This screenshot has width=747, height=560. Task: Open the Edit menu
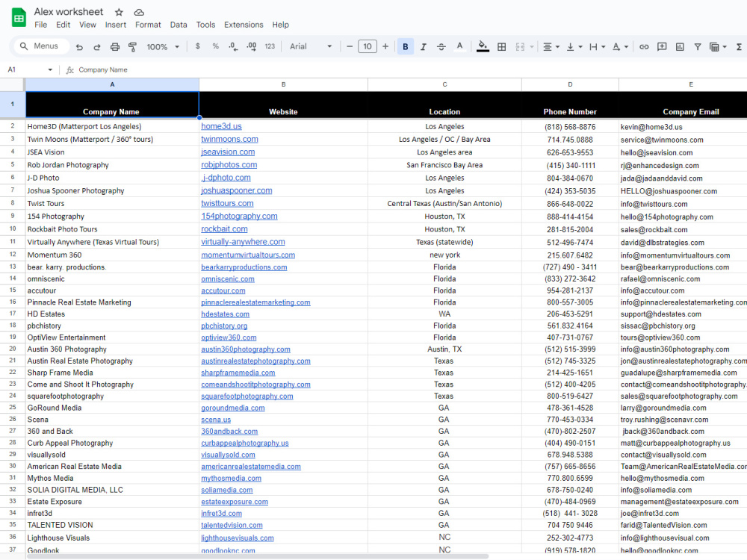[63, 25]
